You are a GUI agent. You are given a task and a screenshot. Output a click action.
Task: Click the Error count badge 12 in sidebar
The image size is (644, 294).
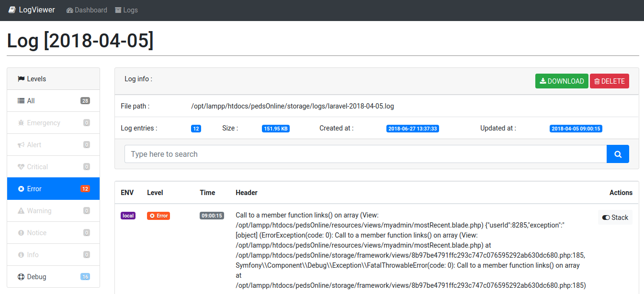tap(85, 189)
